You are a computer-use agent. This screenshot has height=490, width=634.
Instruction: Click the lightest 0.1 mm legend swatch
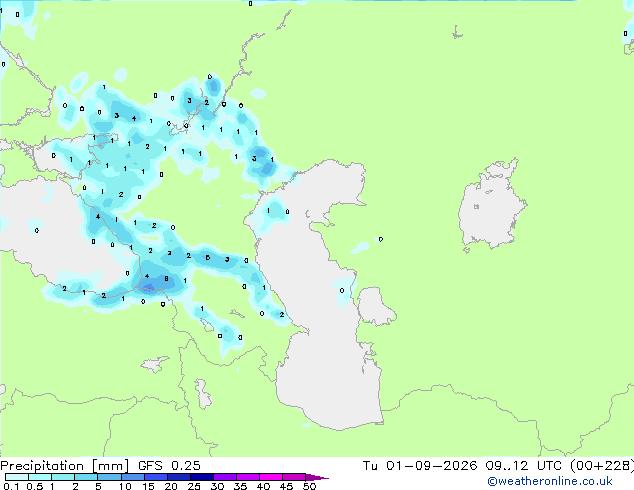pos(17,477)
